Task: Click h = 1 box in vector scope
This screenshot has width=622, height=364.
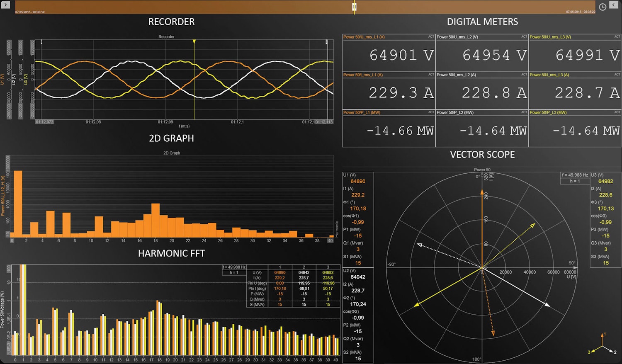Action: coord(575,181)
